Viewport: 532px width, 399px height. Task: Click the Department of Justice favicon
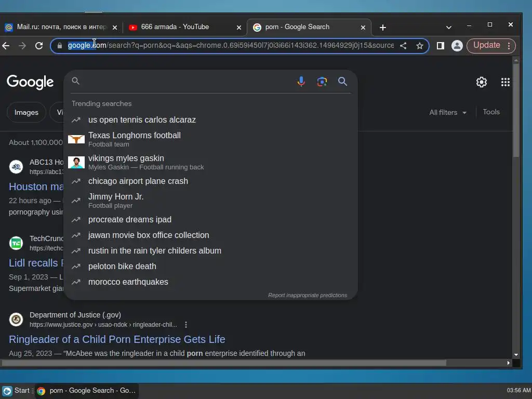click(16, 320)
